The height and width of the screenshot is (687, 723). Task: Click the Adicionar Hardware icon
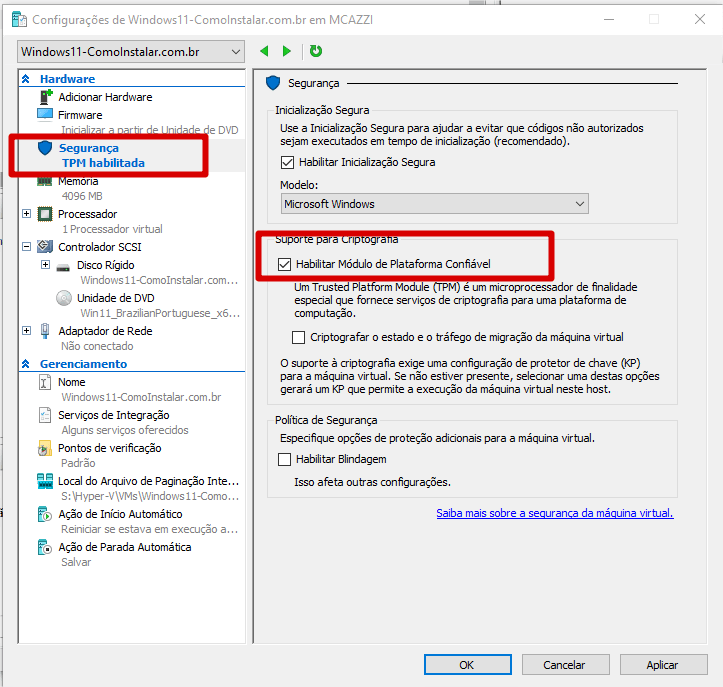pyautogui.click(x=46, y=97)
